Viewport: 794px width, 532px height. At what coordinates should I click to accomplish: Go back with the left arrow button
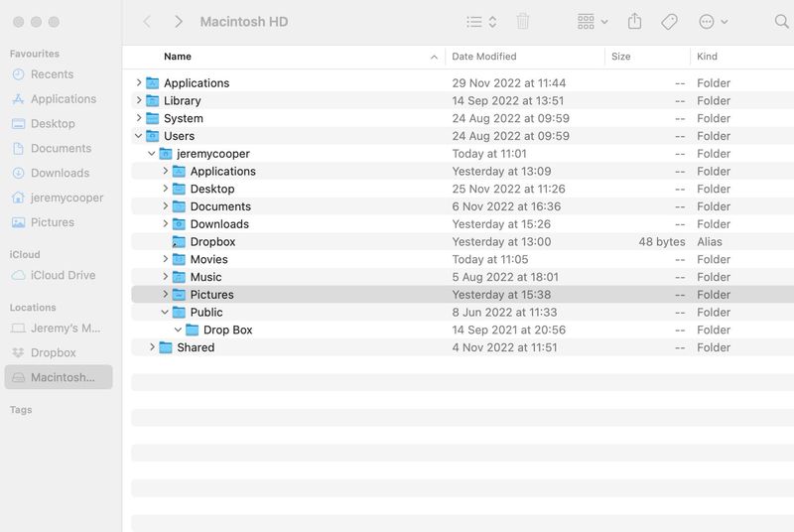pyautogui.click(x=147, y=22)
